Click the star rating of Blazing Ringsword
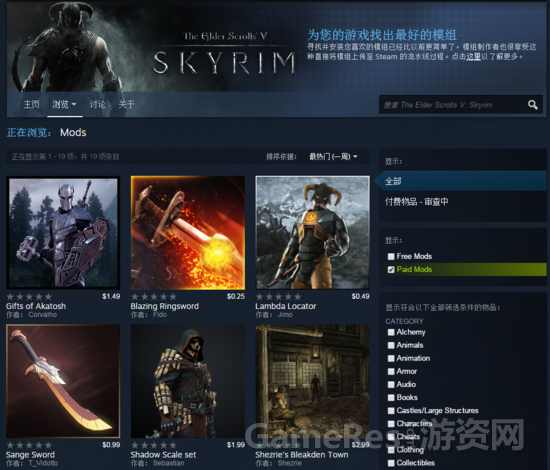Screen dimensions: 550x470 154,297
